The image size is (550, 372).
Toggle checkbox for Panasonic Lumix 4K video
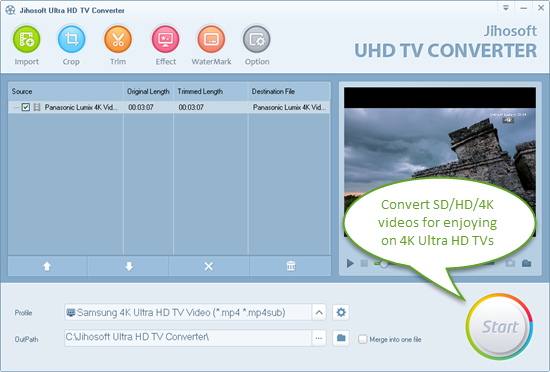click(26, 107)
